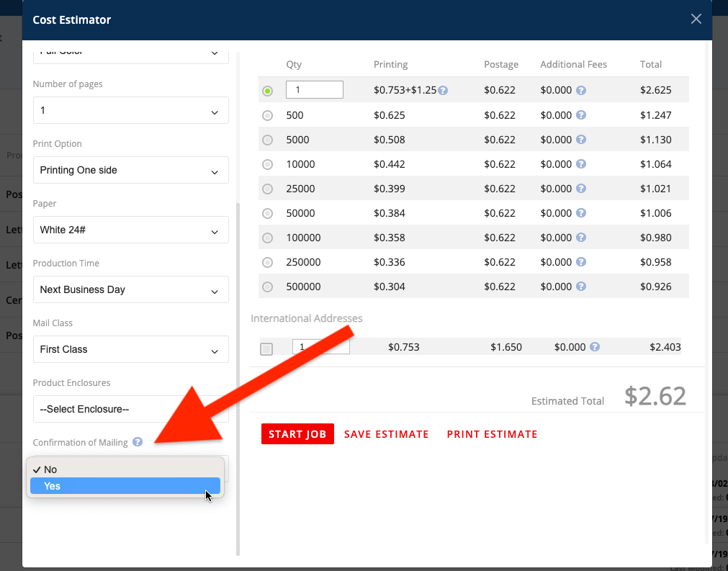728x571 pixels.
Task: Click help icon next to Confirmation of Mailing
Action: point(138,442)
